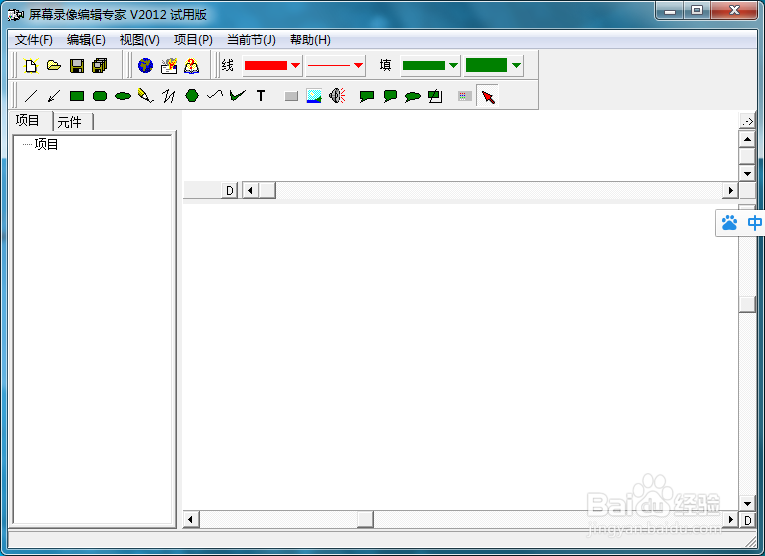Click the save all stacked disks icon

[100, 65]
